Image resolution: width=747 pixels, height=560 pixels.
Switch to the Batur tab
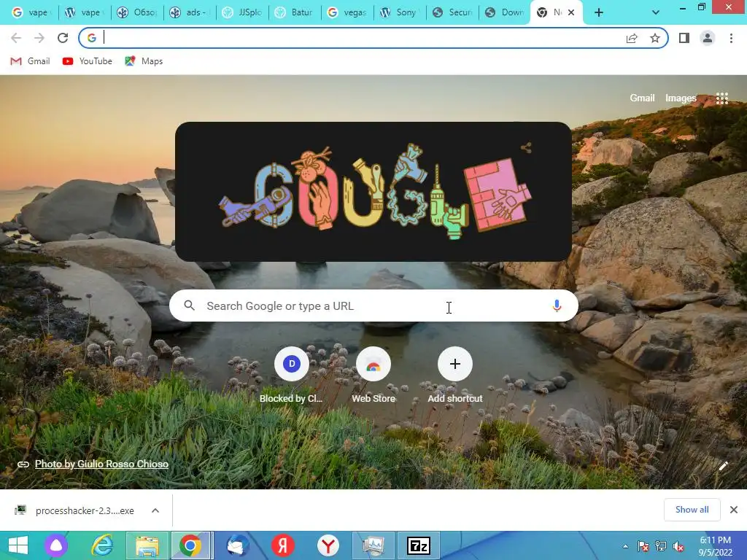[x=295, y=13]
